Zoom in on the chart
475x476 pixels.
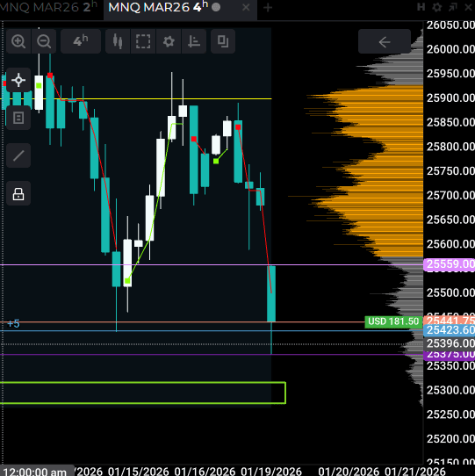18,41
